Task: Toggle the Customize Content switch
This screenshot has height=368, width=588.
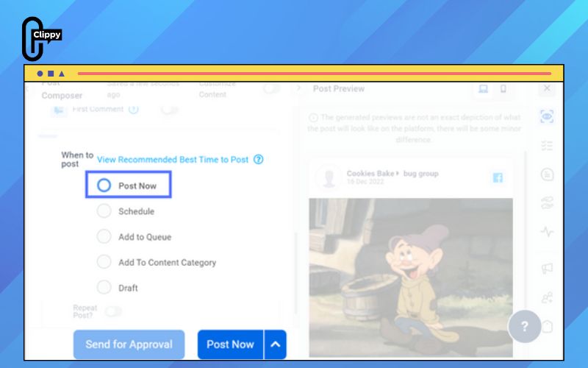Action: [271, 89]
